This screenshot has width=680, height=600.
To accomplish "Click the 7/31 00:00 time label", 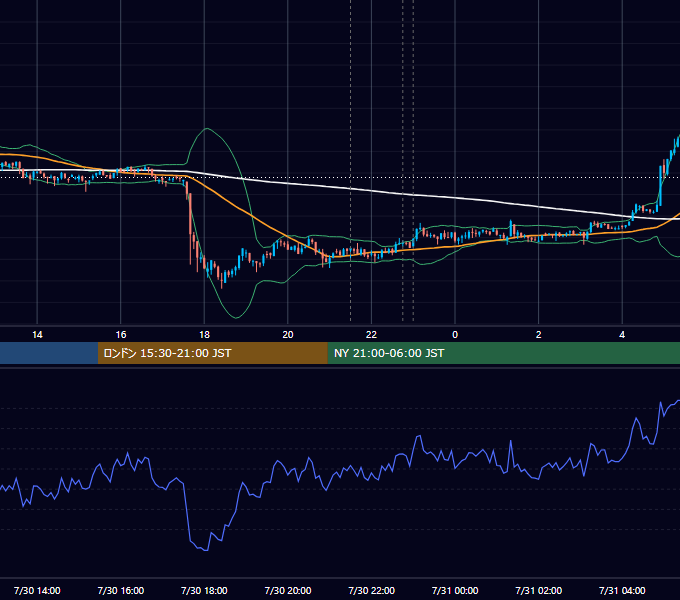I will 455,590.
